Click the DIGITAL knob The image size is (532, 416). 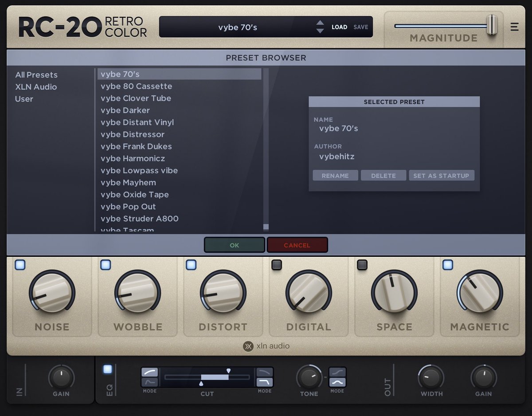click(309, 293)
